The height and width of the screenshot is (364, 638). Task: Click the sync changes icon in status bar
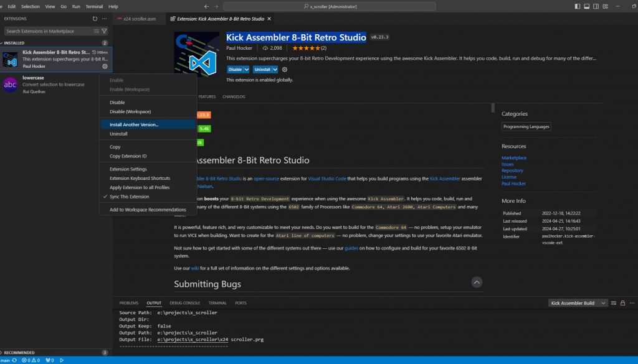pos(15,360)
